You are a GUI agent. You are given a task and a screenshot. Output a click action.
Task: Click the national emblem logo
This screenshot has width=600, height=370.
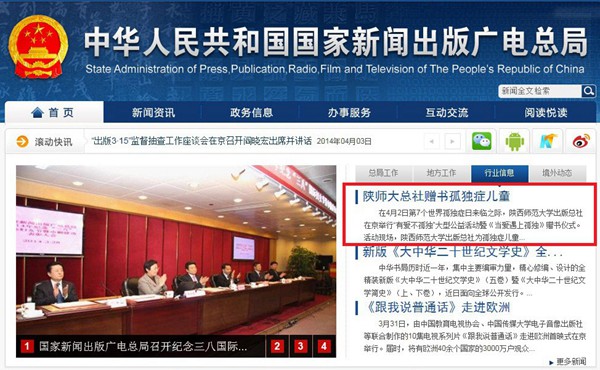tap(38, 47)
